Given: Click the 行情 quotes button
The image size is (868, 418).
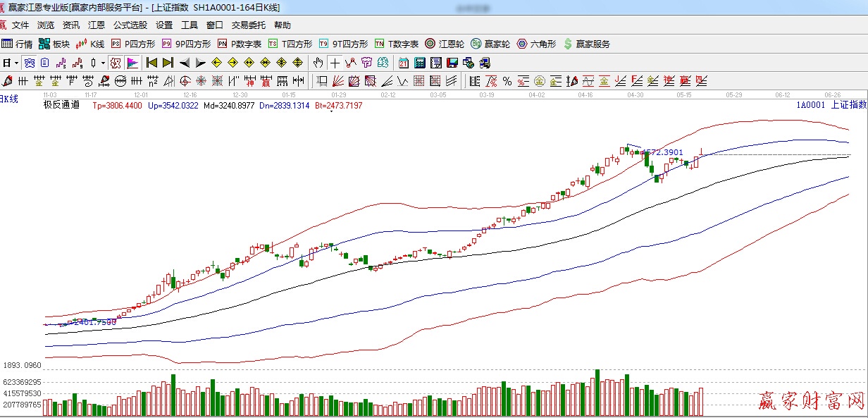Looking at the screenshot, I should point(17,44).
